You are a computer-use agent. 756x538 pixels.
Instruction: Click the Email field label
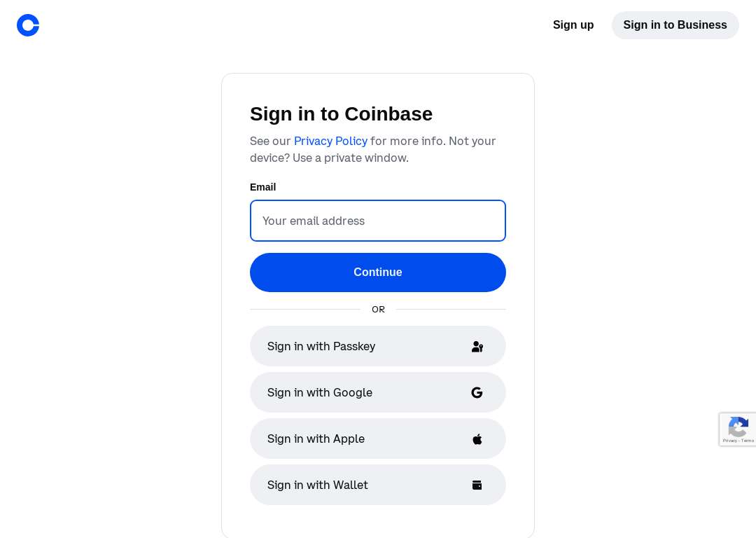(x=262, y=187)
